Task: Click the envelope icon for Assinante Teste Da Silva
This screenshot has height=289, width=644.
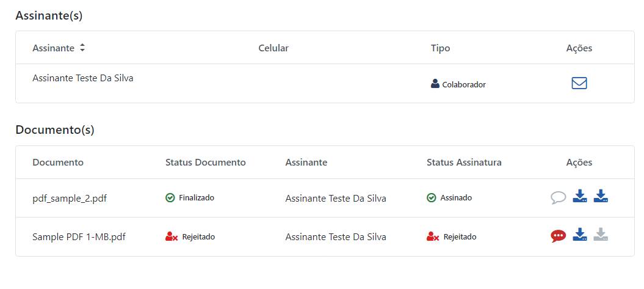Action: [x=579, y=83]
